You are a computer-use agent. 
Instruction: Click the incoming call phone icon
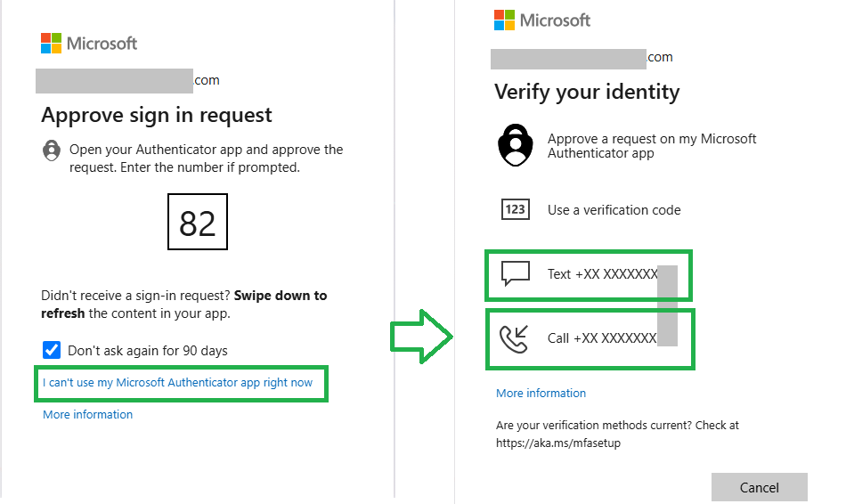pos(514,339)
